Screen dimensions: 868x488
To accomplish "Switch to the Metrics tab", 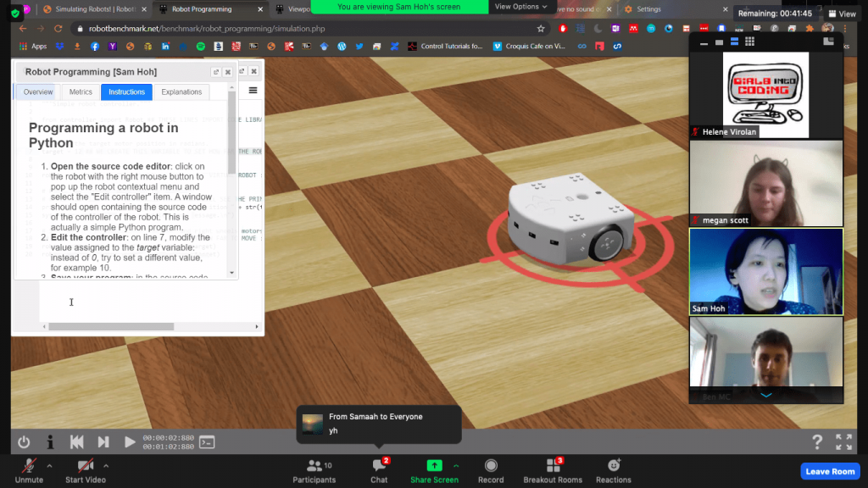I will click(81, 91).
